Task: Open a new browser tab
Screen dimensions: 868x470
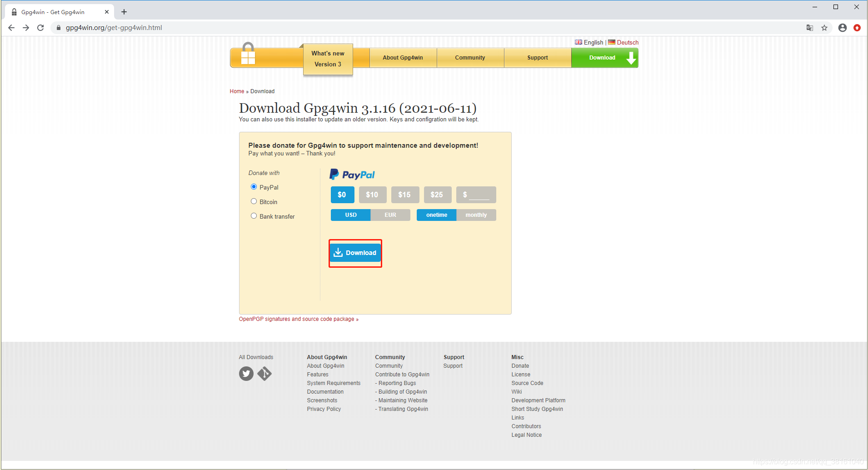Action: pyautogui.click(x=124, y=12)
